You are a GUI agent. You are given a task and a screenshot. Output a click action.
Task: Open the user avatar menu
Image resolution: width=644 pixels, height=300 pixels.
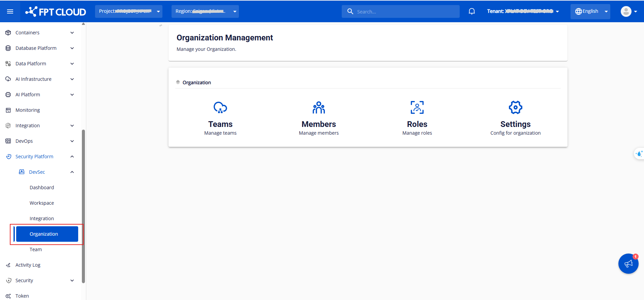(x=628, y=11)
